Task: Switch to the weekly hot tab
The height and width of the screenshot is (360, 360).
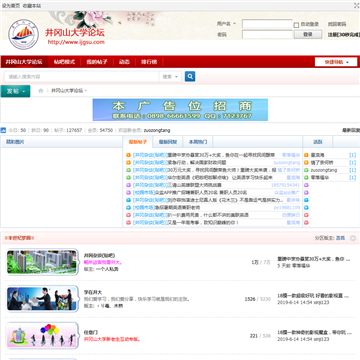Action: pos(198,142)
